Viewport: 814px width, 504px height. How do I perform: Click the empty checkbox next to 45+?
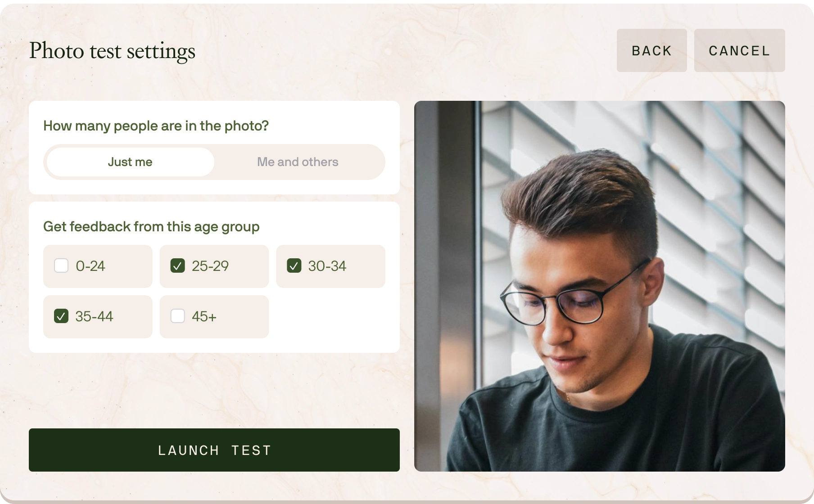178,316
